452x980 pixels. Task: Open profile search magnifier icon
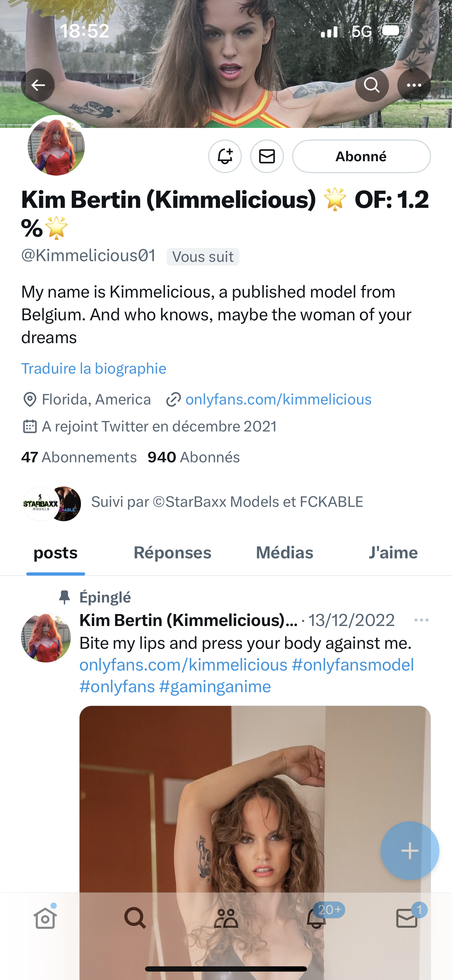[x=372, y=85]
